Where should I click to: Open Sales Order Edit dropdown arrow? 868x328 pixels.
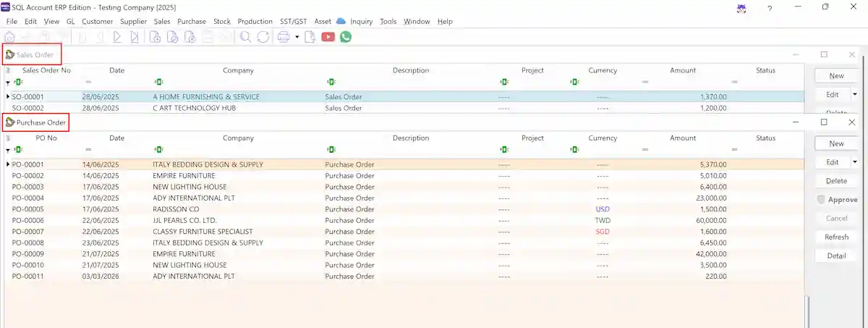[855, 94]
